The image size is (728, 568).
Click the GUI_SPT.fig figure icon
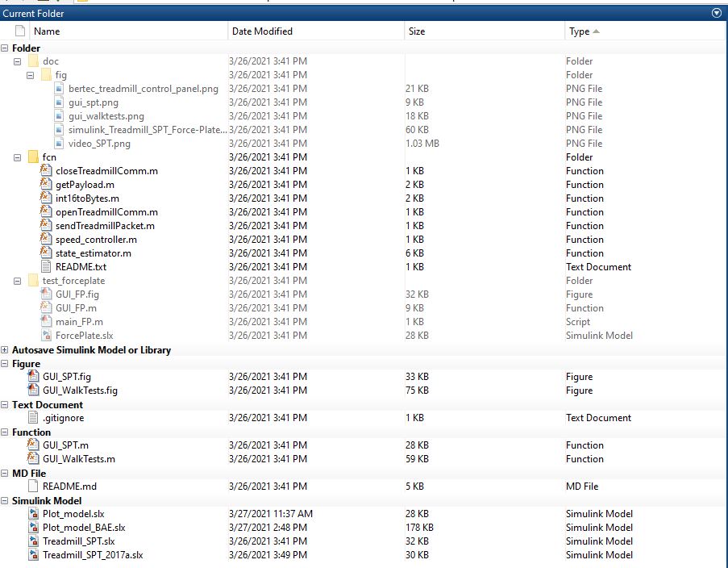pos(33,376)
